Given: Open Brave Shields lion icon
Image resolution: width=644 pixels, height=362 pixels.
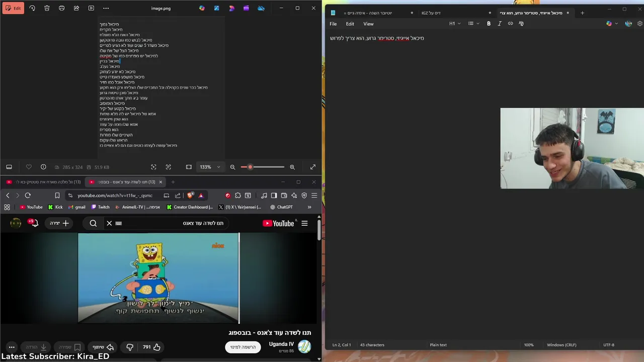Looking at the screenshot, I should [190, 196].
